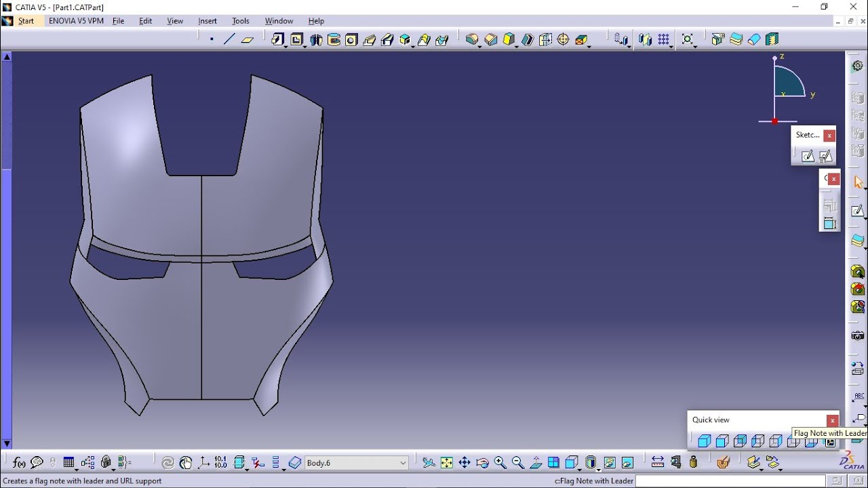Click the Apply Material icon

[x=723, y=463]
